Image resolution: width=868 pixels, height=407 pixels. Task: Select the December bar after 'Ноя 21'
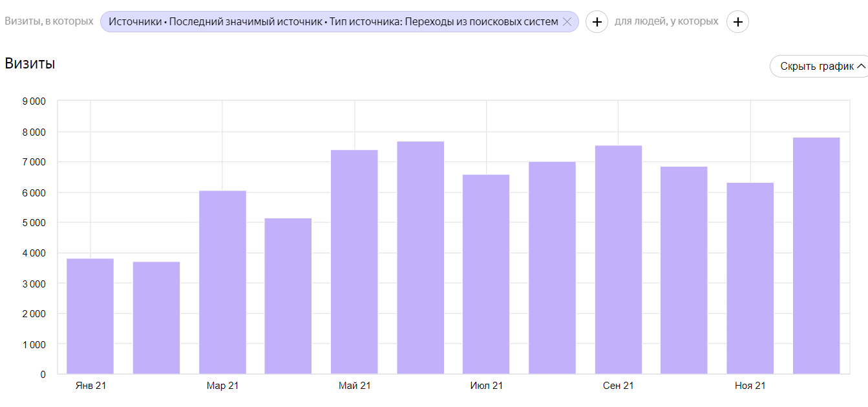coord(816,256)
